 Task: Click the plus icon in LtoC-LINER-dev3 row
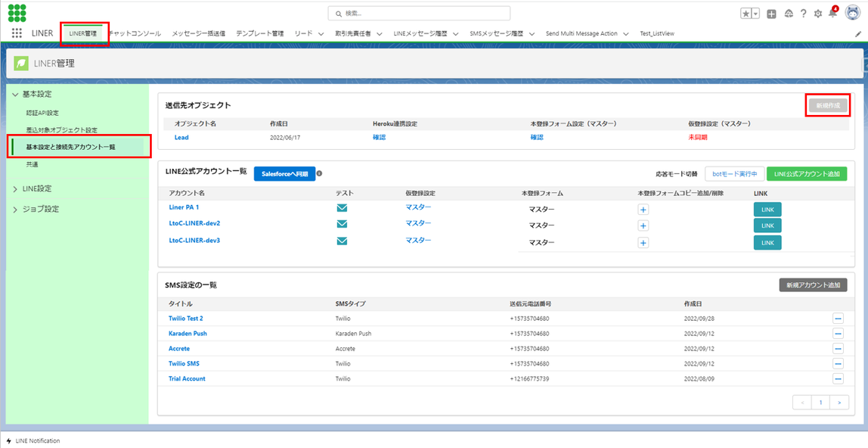[643, 243]
